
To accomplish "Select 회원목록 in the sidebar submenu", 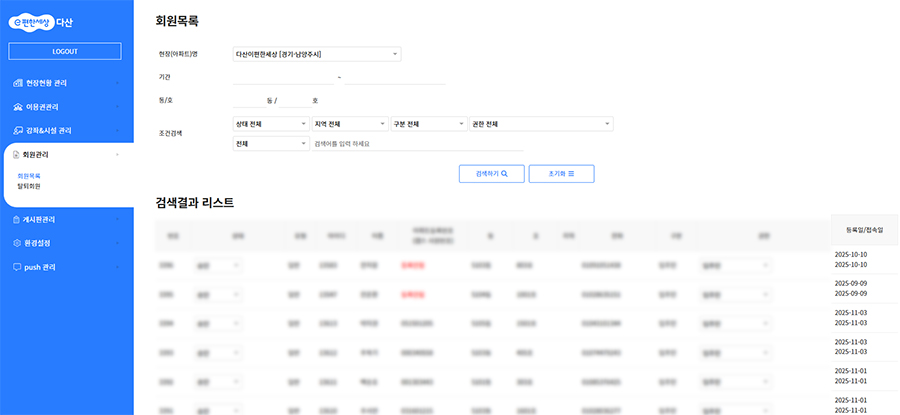I will [29, 175].
